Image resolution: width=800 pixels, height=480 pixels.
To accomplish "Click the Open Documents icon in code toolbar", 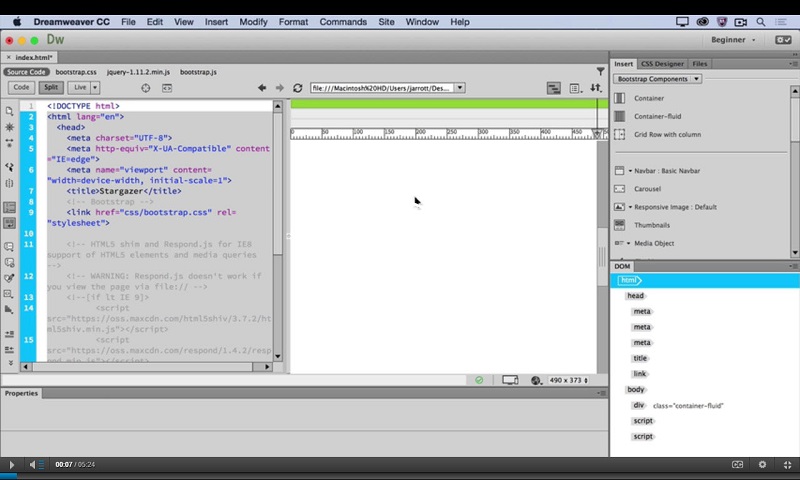I will click(9, 111).
